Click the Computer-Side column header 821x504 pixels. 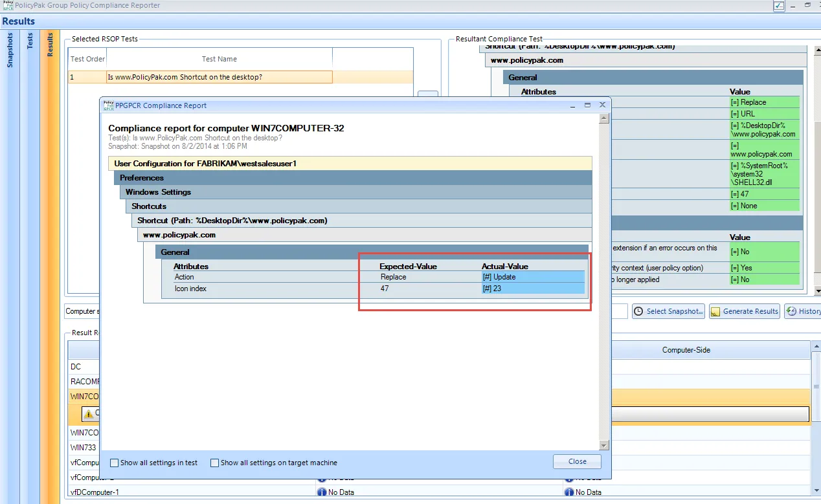[686, 350]
